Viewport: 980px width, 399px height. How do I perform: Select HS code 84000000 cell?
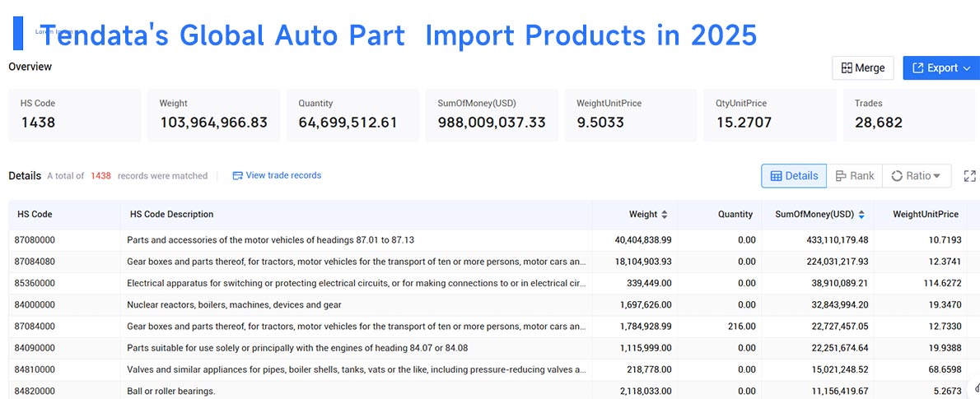[36, 304]
